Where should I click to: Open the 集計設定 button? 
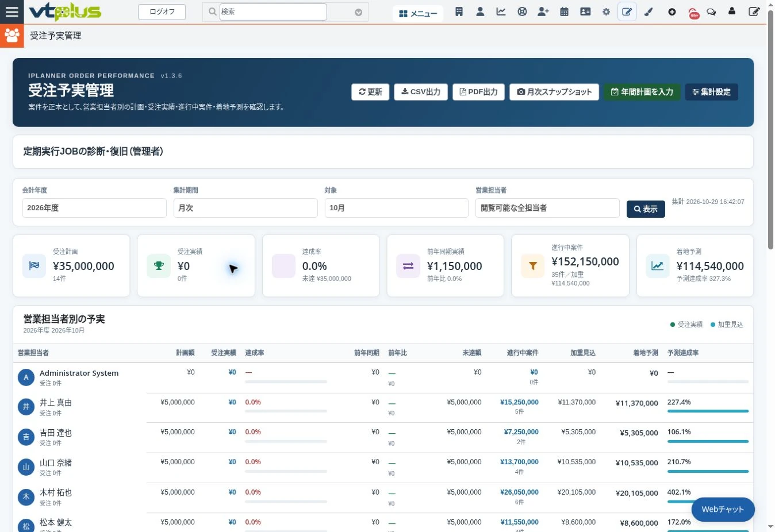[x=711, y=92]
